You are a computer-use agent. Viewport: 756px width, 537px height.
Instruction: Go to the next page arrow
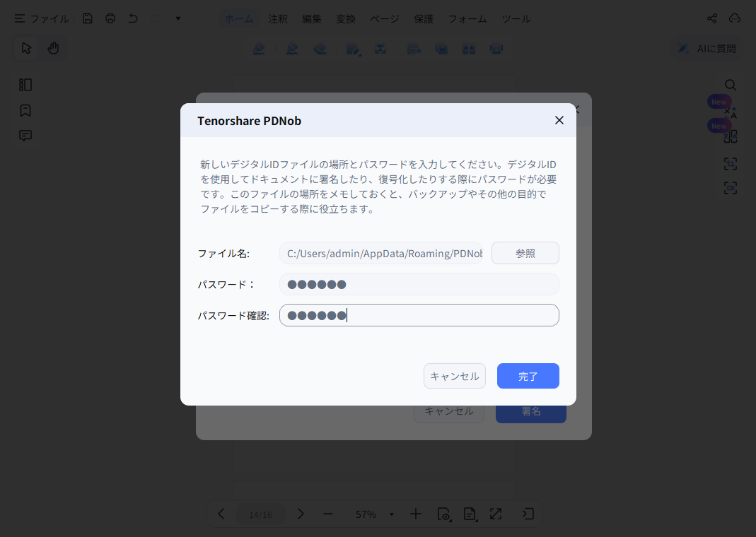point(301,514)
